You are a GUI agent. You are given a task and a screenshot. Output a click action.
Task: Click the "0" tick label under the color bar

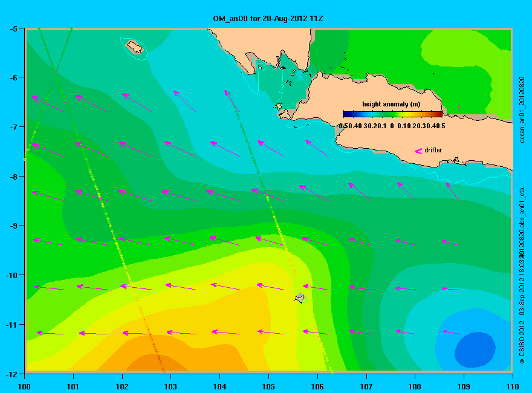[x=392, y=126]
